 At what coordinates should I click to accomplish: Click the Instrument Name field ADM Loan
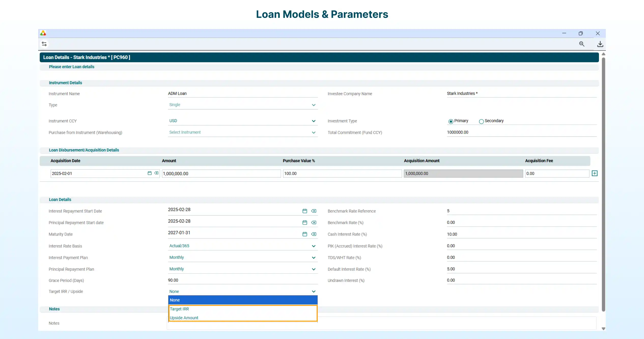243,94
